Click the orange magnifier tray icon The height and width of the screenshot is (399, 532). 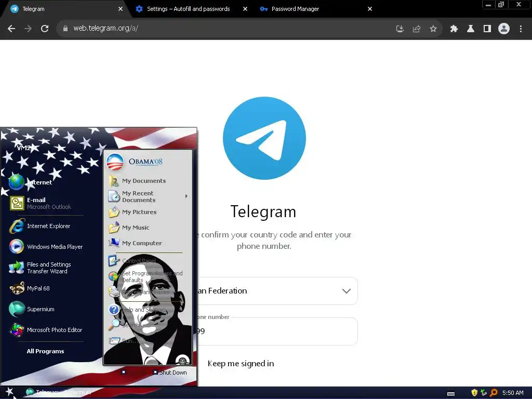[494, 393]
